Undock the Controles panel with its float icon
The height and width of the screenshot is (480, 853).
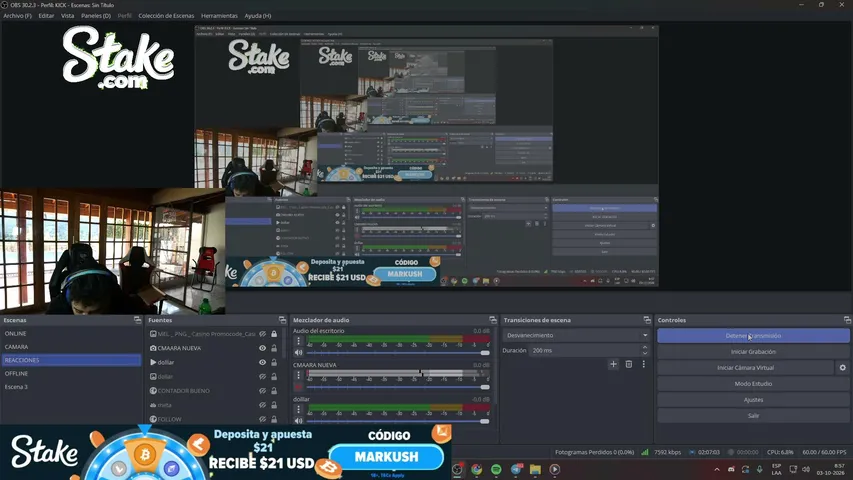(x=847, y=320)
